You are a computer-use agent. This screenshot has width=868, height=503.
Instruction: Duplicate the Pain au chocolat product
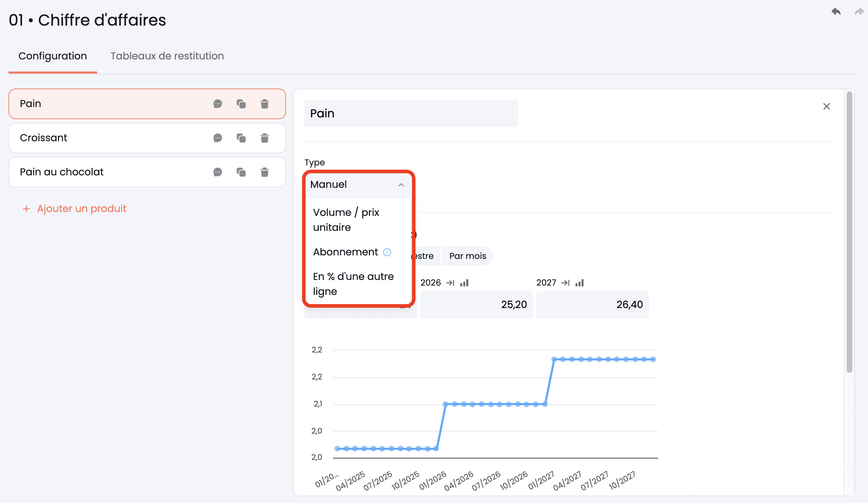coord(241,172)
